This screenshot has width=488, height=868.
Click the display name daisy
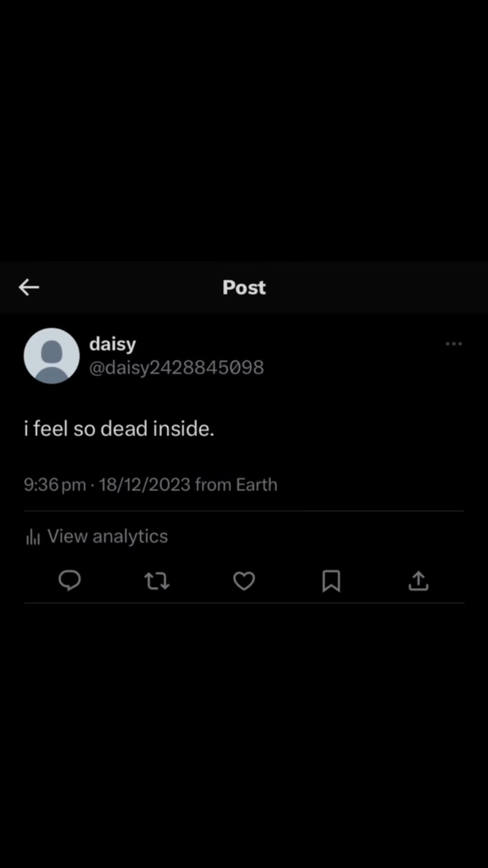click(x=113, y=344)
